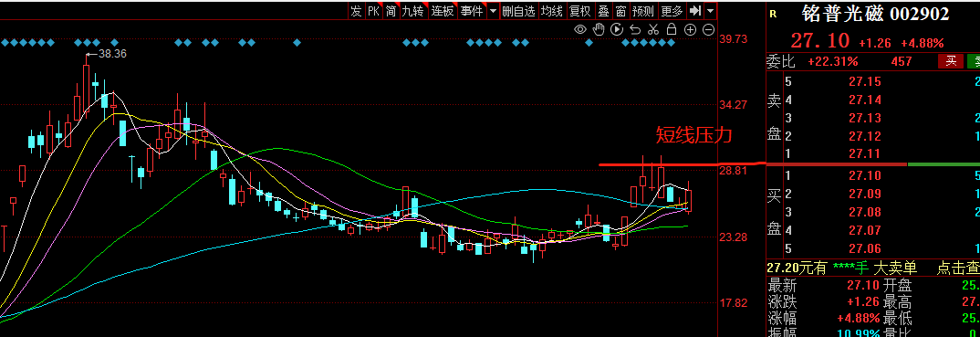
Task: Open the 连板 tab
Action: (x=443, y=11)
